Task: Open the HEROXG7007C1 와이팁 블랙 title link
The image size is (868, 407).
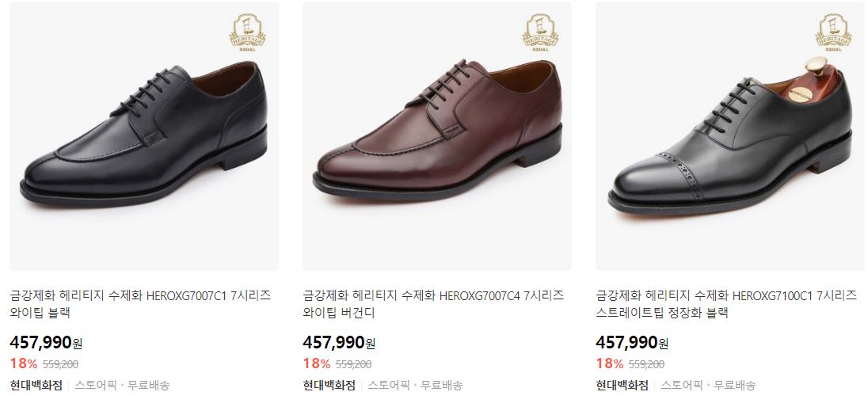Action: [x=141, y=304]
